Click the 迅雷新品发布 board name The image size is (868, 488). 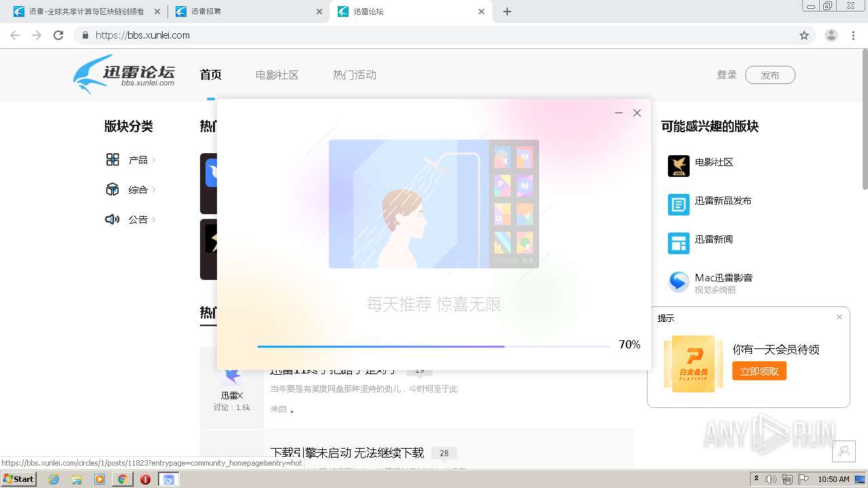click(723, 201)
